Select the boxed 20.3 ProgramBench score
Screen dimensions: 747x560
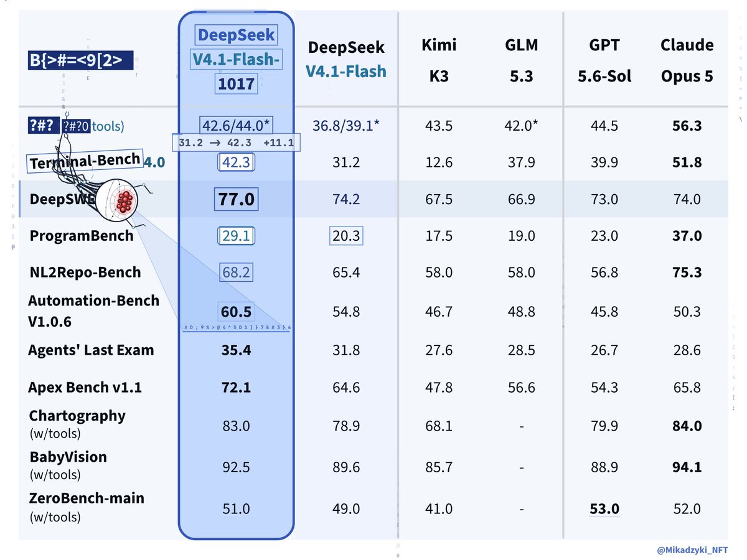345,236
